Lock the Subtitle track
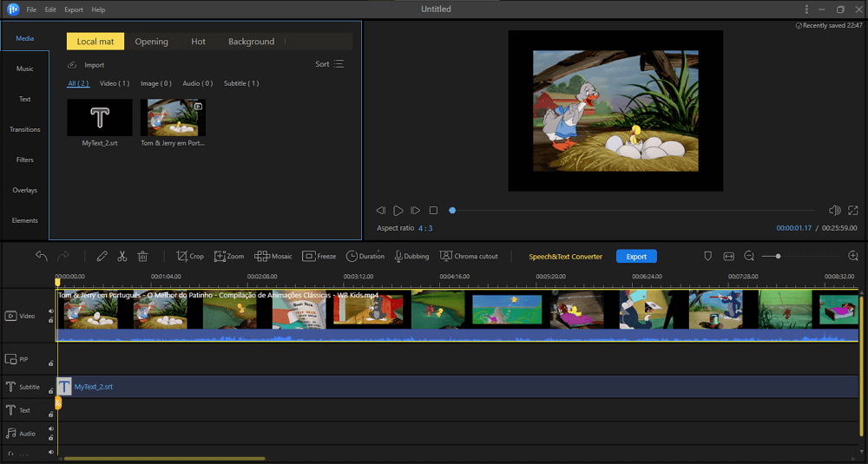This screenshot has height=464, width=868. pyautogui.click(x=51, y=391)
